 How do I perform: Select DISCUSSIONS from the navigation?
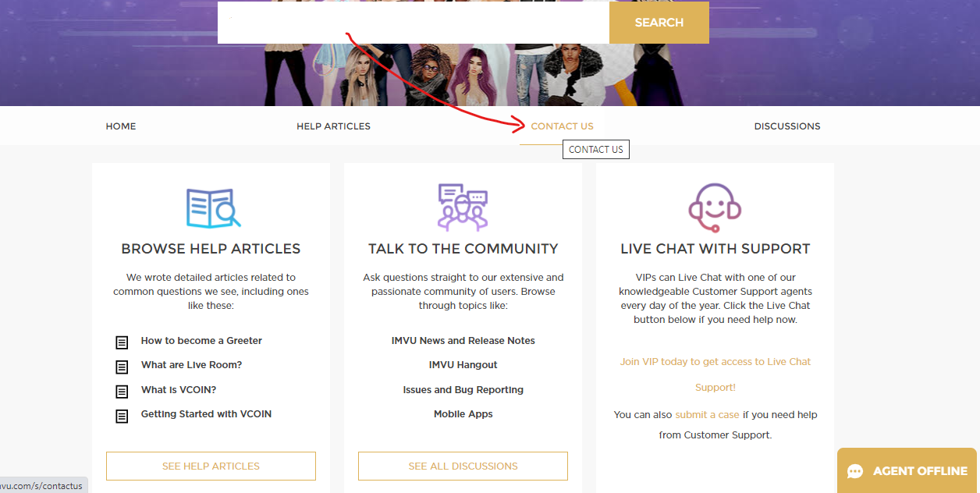click(x=786, y=126)
